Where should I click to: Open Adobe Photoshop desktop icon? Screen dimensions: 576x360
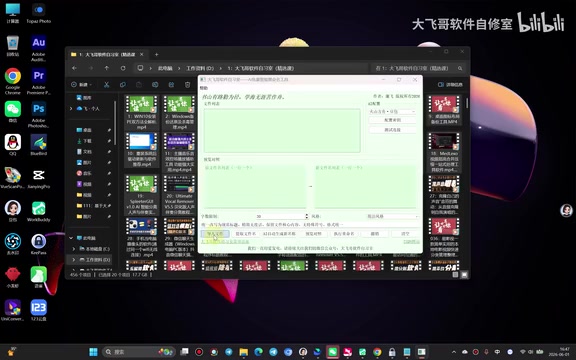[x=39, y=115]
